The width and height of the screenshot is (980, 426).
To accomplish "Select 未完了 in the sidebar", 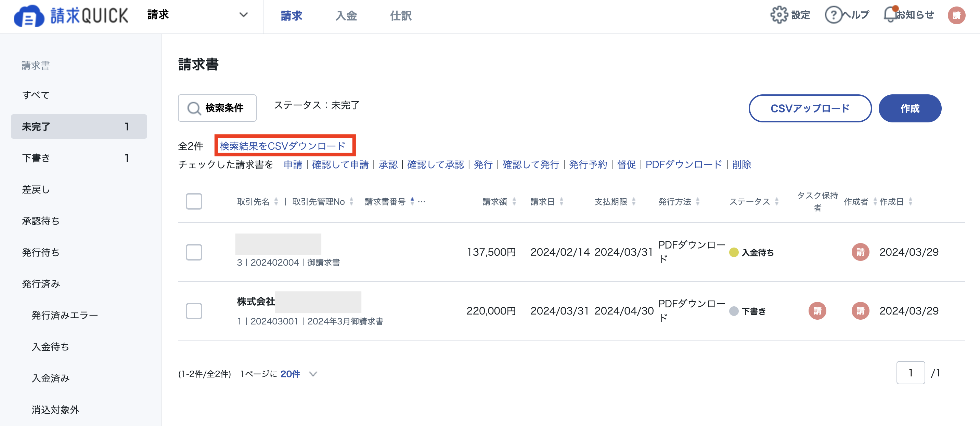I will click(x=79, y=127).
